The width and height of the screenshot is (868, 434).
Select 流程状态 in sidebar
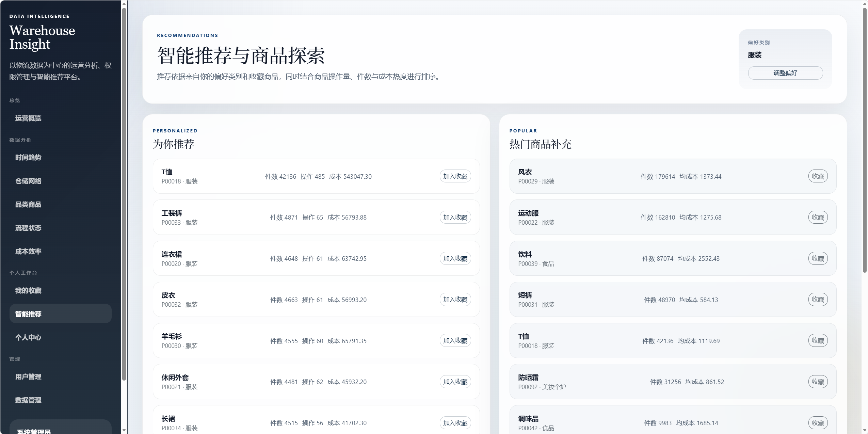pos(28,228)
